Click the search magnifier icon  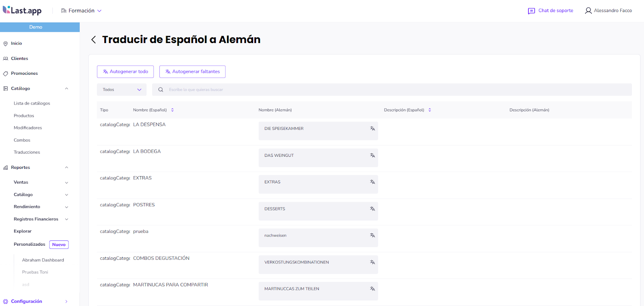pos(161,90)
